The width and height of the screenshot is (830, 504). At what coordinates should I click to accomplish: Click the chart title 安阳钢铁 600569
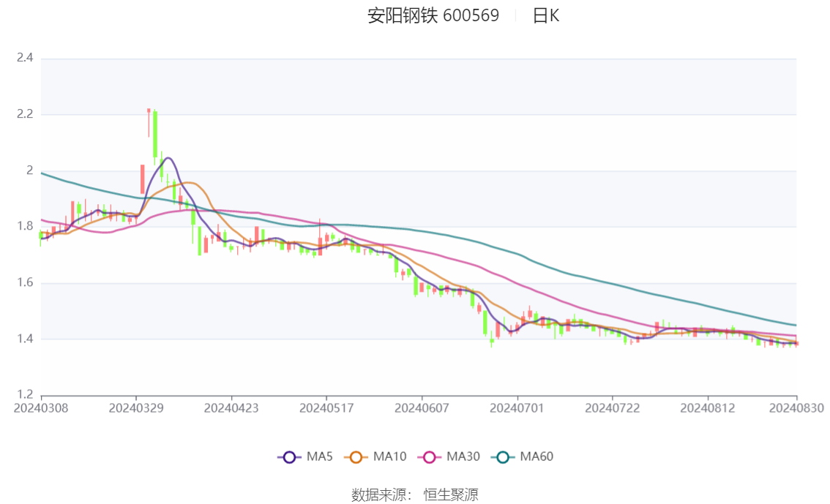tap(433, 15)
